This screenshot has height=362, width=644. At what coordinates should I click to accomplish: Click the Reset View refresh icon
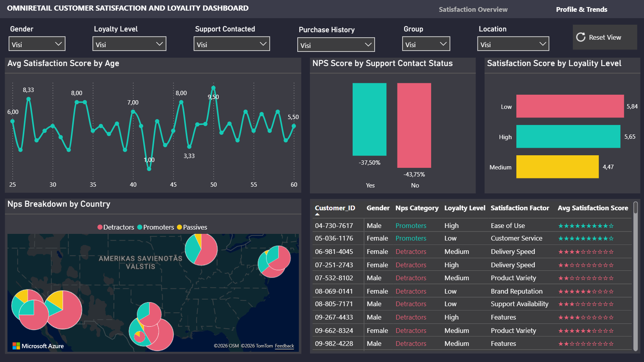(x=581, y=37)
